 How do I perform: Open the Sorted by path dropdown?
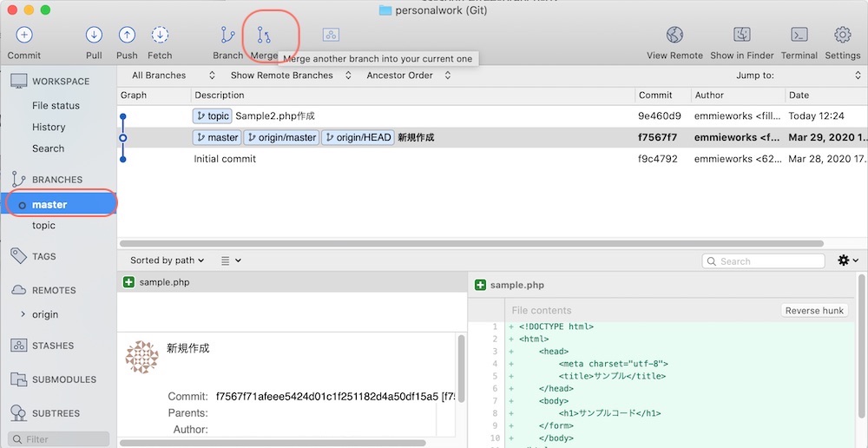click(168, 260)
